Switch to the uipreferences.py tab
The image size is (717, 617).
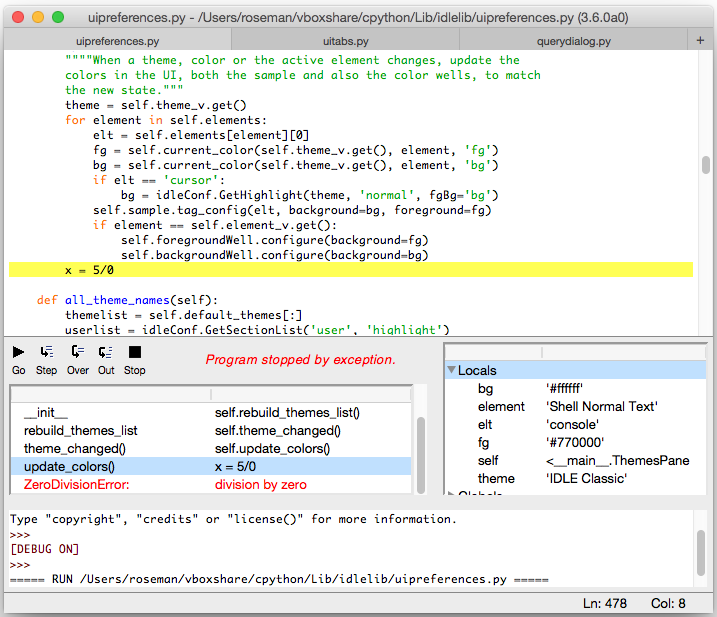[x=118, y=41]
